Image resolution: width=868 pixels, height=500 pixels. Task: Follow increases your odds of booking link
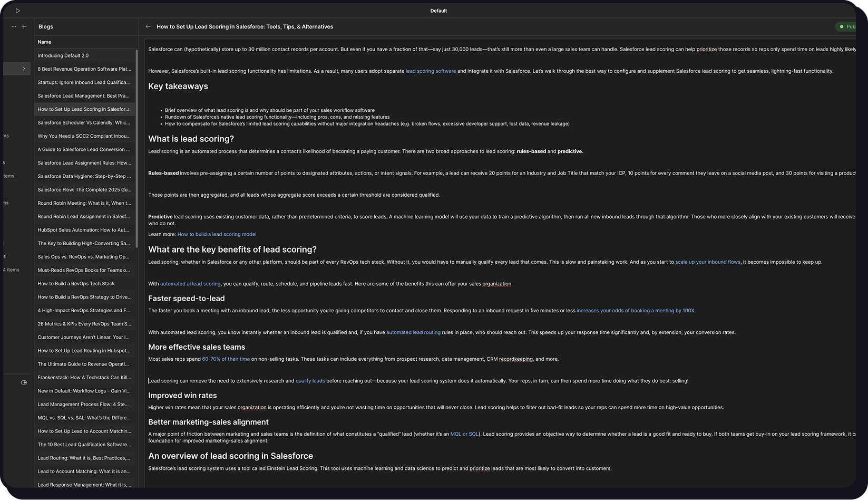[635, 311]
